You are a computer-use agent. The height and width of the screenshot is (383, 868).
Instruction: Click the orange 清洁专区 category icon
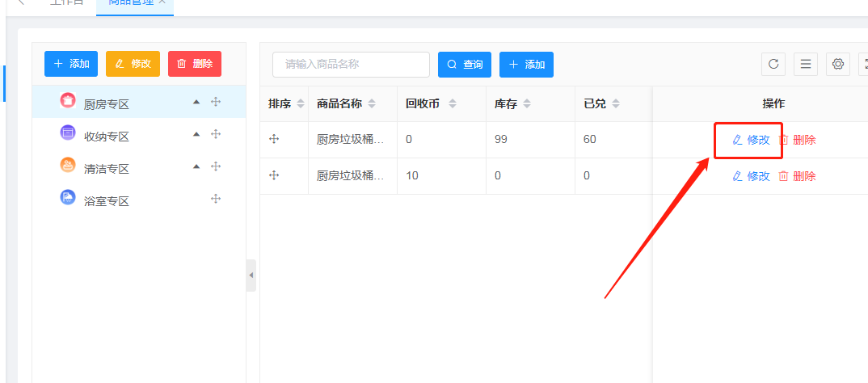68,165
